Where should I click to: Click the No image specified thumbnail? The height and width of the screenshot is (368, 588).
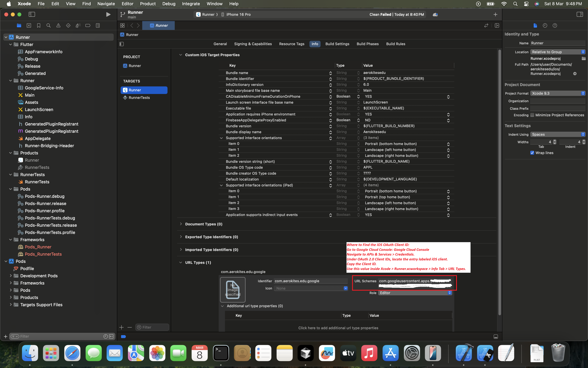tap(232, 290)
